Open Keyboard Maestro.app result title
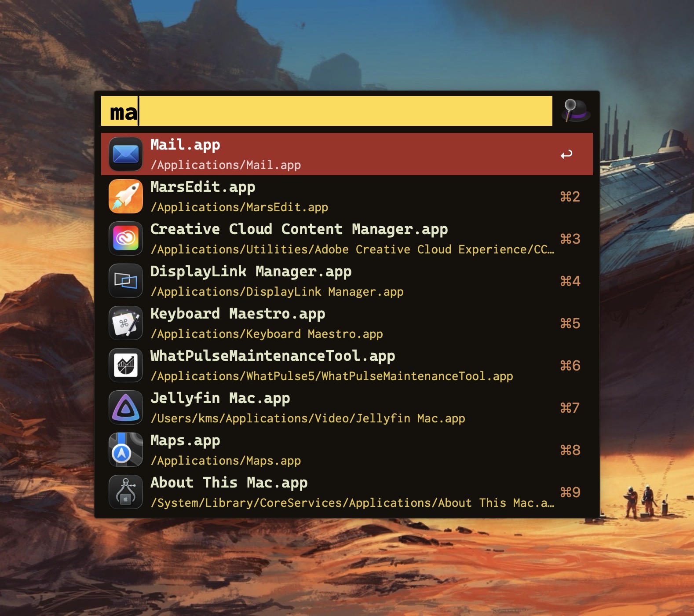694x616 pixels. pyautogui.click(x=238, y=314)
